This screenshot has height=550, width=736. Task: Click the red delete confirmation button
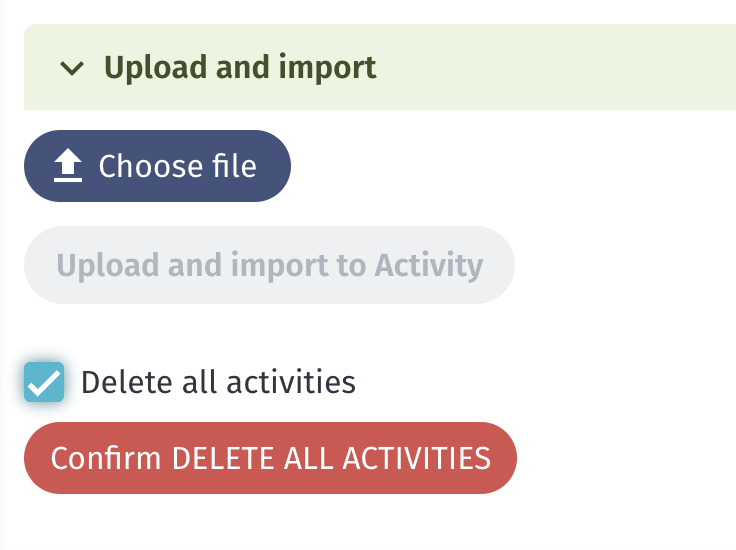click(x=270, y=458)
